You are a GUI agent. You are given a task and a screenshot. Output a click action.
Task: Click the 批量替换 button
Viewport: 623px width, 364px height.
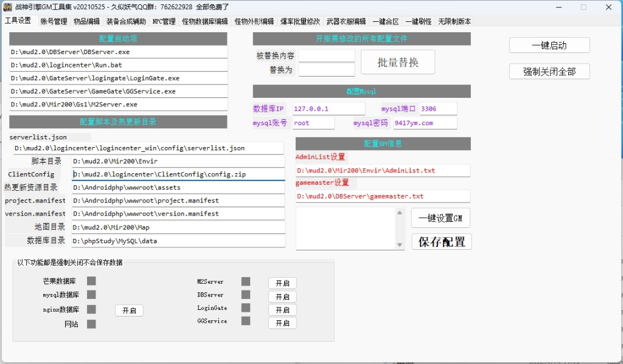click(398, 63)
